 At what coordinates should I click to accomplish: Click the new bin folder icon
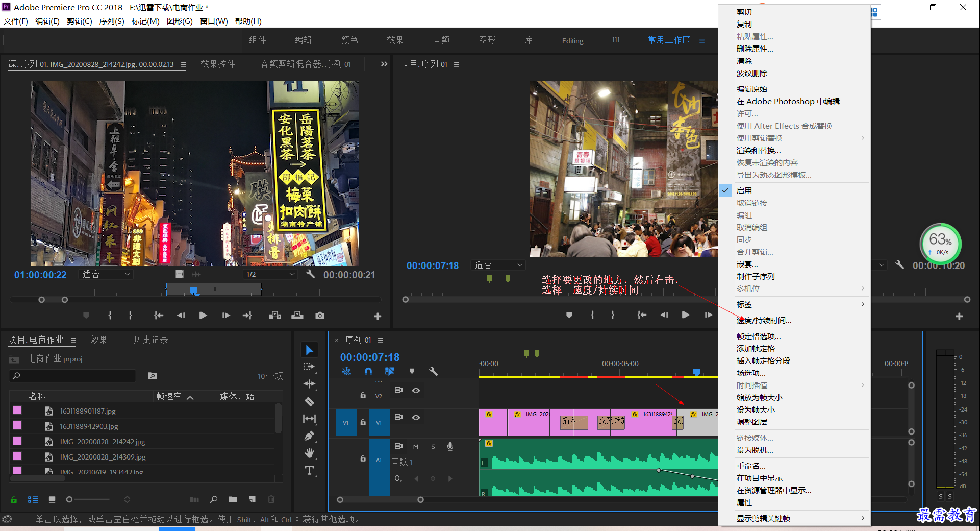[233, 499]
